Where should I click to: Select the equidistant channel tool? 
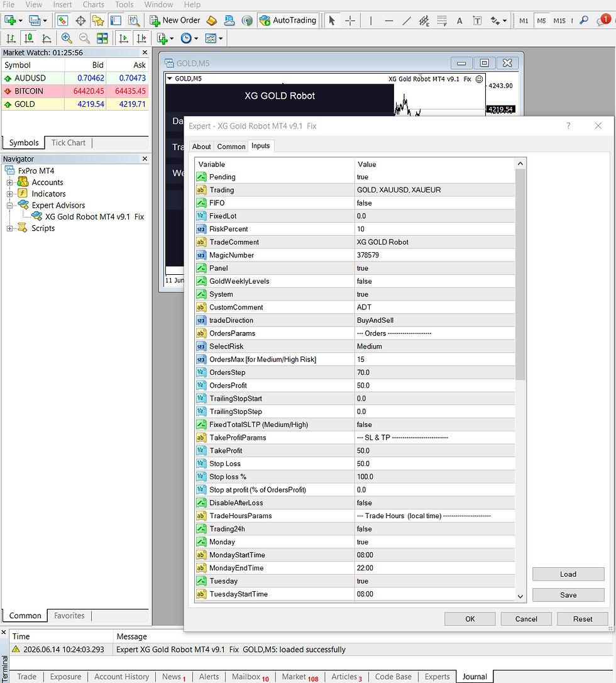(x=424, y=21)
